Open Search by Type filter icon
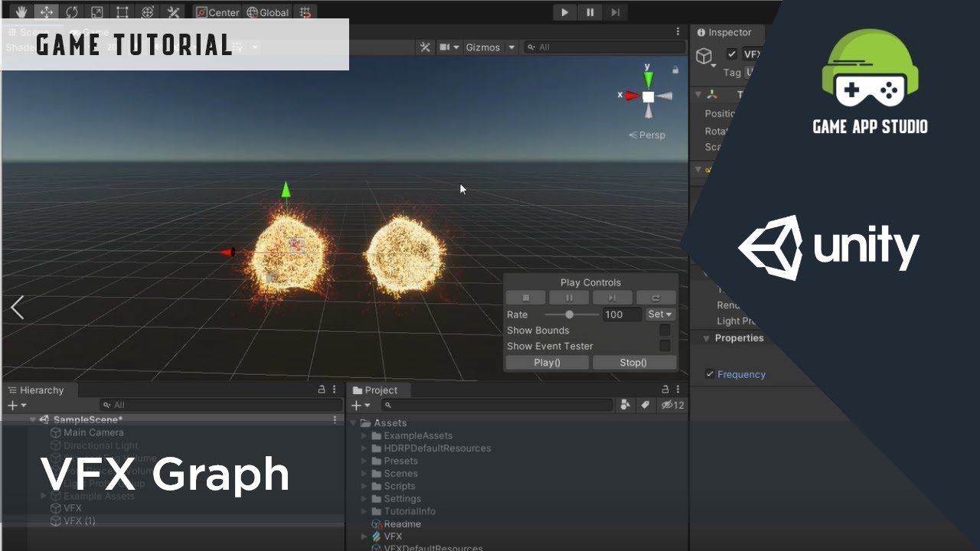This screenshot has width=980, height=551. [626, 405]
